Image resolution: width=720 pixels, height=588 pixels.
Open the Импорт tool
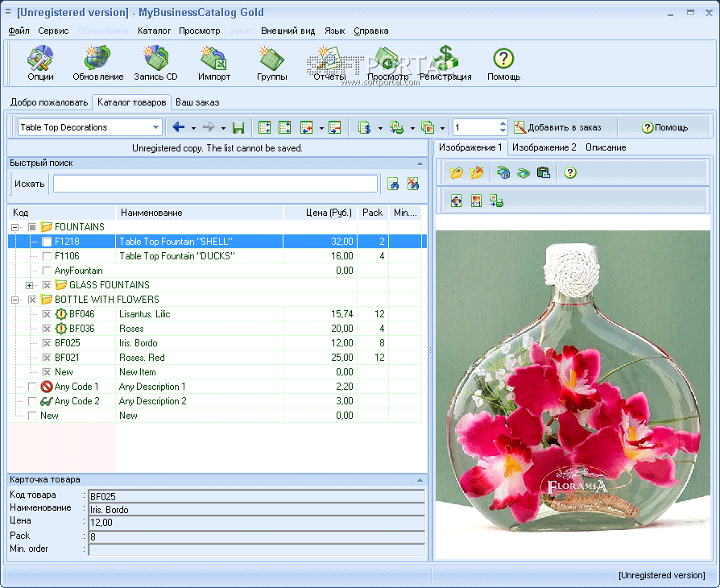pos(214,63)
